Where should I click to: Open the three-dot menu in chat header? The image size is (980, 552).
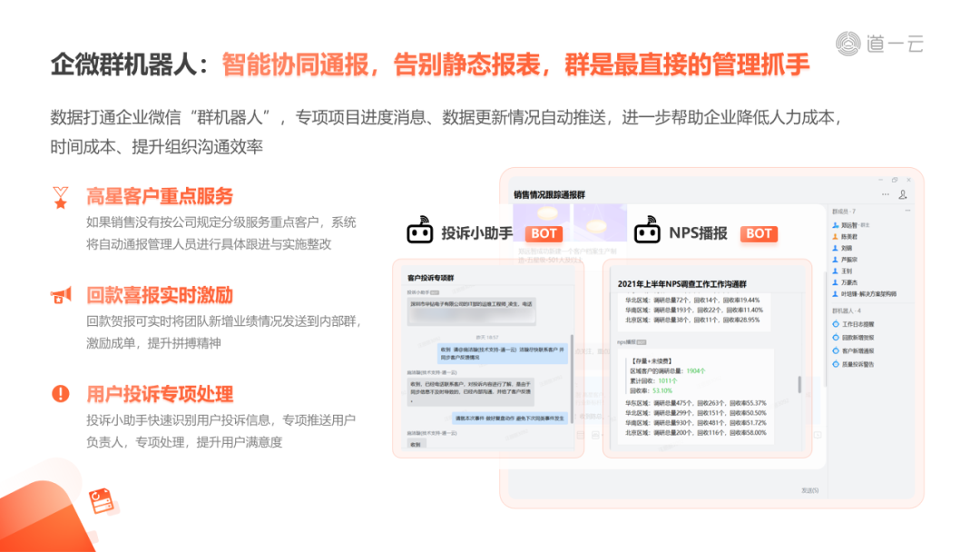[x=885, y=194]
